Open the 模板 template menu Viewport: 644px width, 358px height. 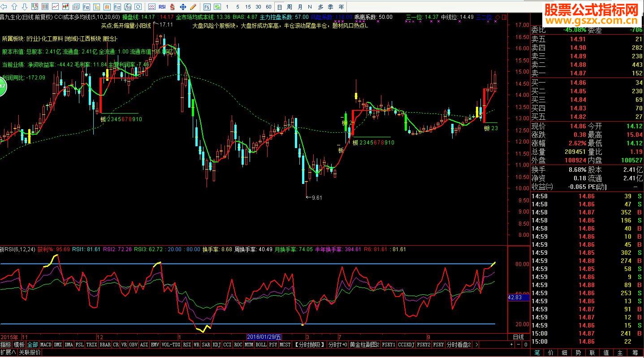point(19,345)
